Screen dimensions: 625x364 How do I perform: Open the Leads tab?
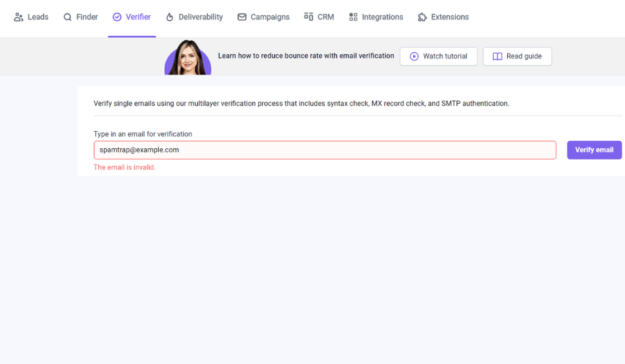click(31, 17)
